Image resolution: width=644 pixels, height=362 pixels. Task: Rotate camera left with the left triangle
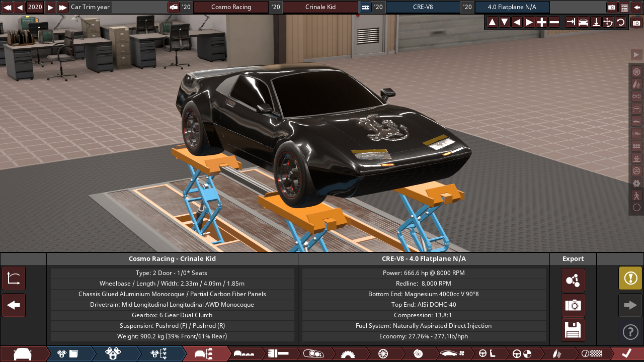(517, 22)
